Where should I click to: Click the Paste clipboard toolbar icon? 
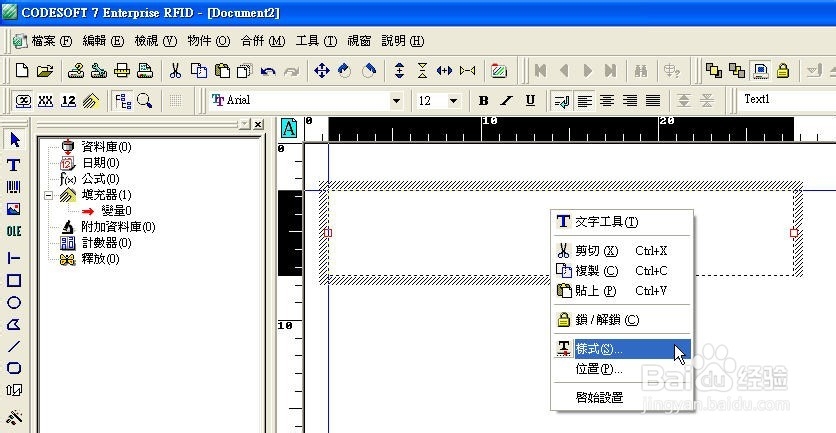tap(222, 70)
